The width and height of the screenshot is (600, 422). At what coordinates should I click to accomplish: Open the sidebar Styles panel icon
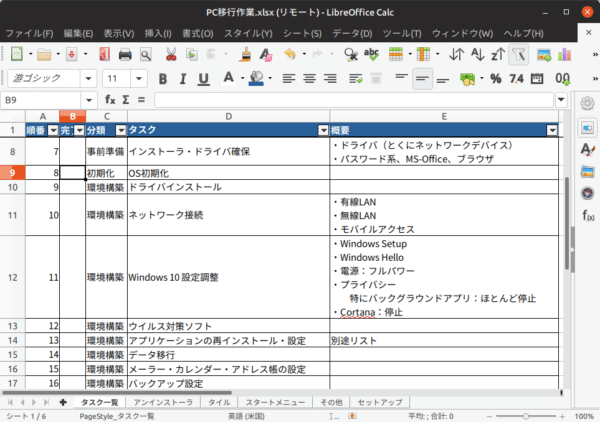(x=588, y=151)
